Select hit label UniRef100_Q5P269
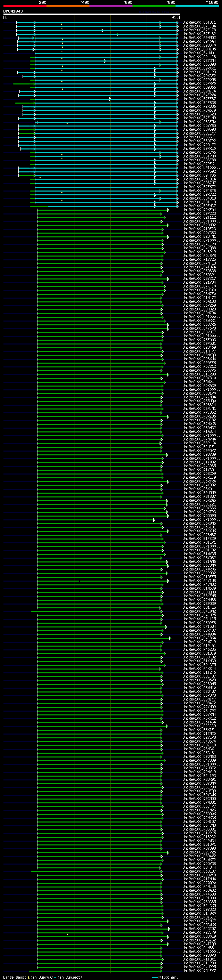The image size is (222, 980). point(199,306)
